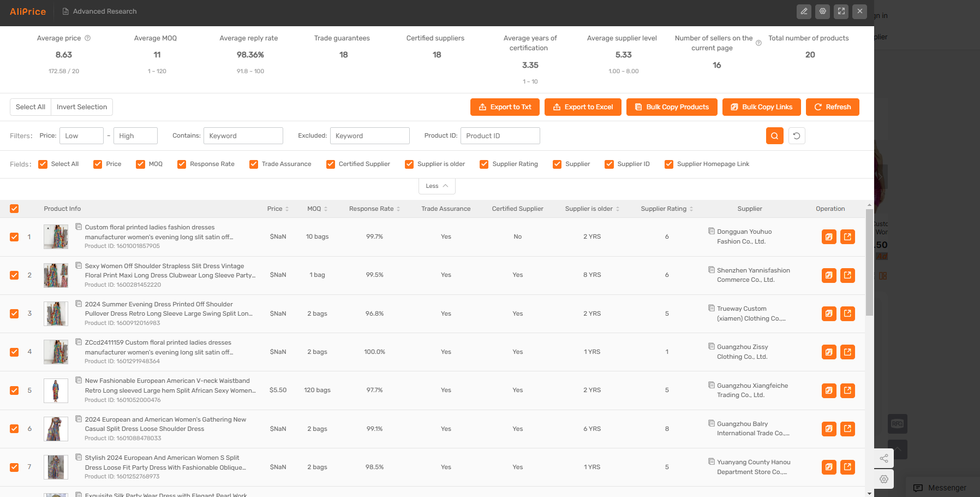Click Export to Txt button
980x497 pixels.
click(505, 107)
